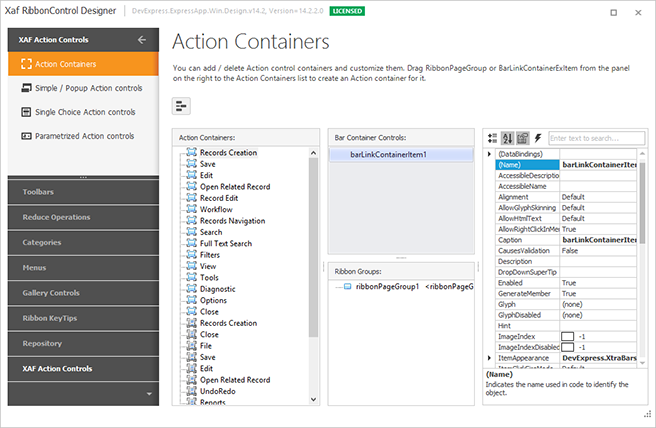Open Property Pages in property grid
Image resolution: width=656 pixels, height=428 pixels.
[x=523, y=137]
